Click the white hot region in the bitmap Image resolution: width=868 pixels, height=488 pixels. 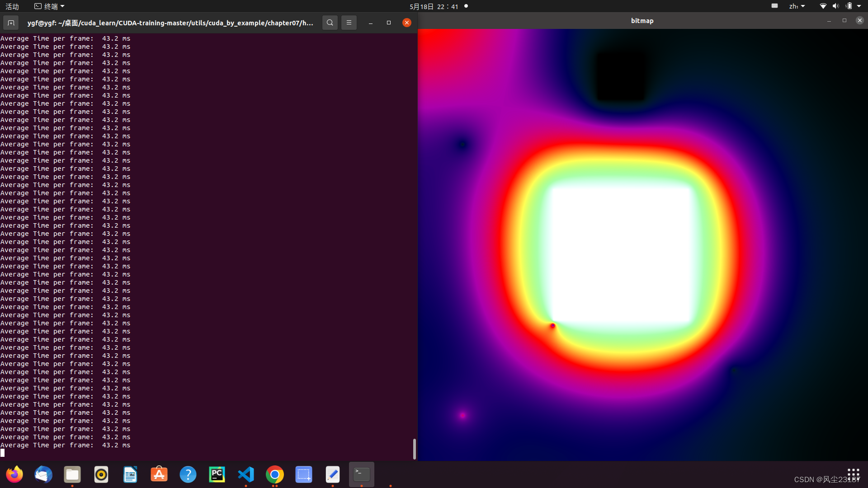coord(622,255)
